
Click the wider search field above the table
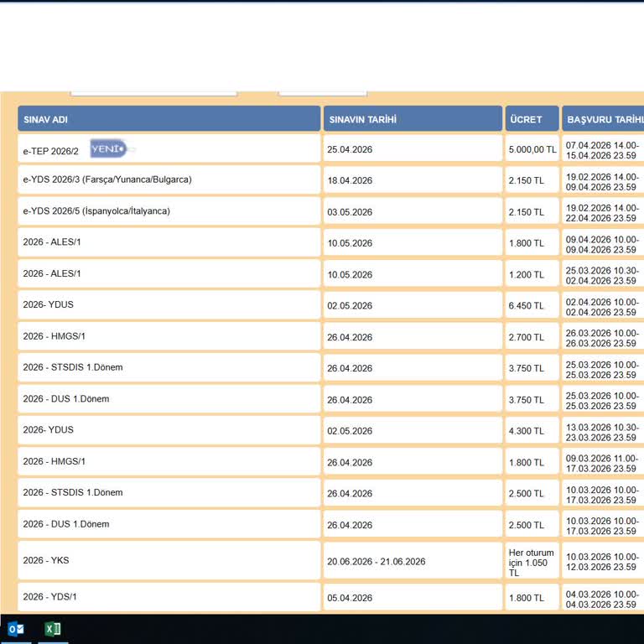click(153, 91)
